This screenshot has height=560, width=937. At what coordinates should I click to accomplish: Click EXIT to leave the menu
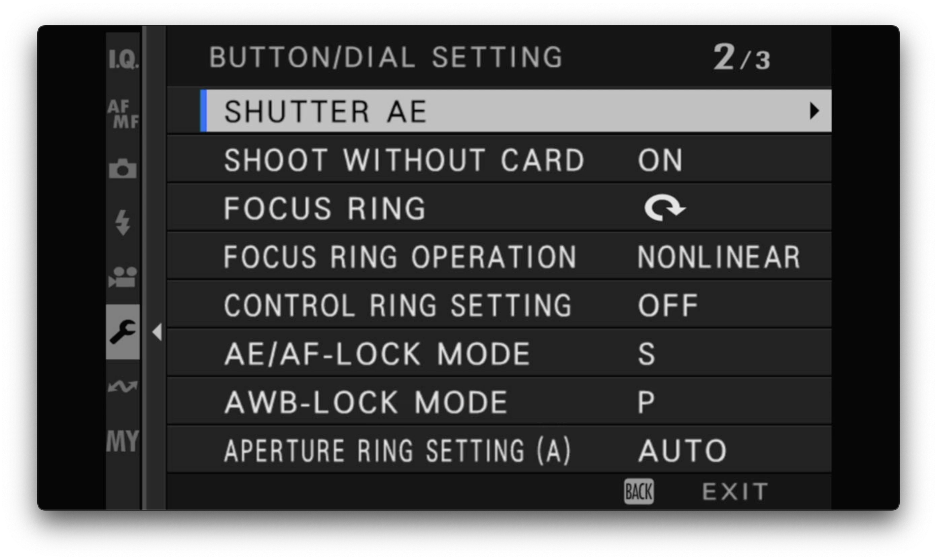point(734,491)
